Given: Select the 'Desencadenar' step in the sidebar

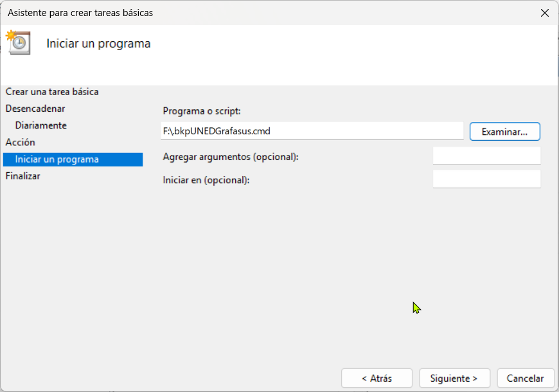Looking at the screenshot, I should click(x=35, y=109).
